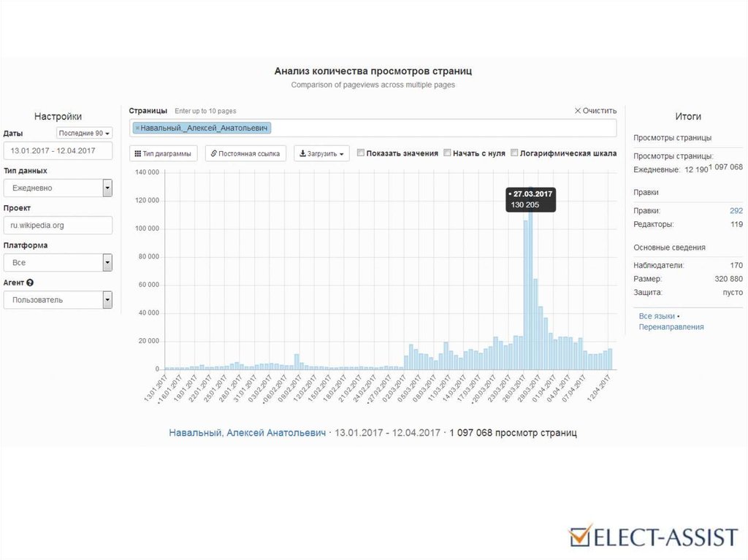Screen dimensions: 748x560
Task: Open the Тип диаграммы chart type selector
Action: 163,154
